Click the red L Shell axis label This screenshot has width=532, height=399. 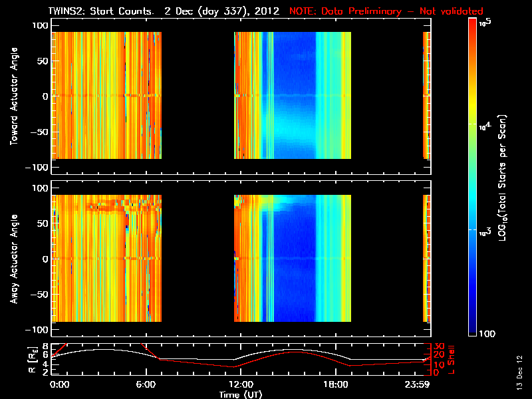450,360
